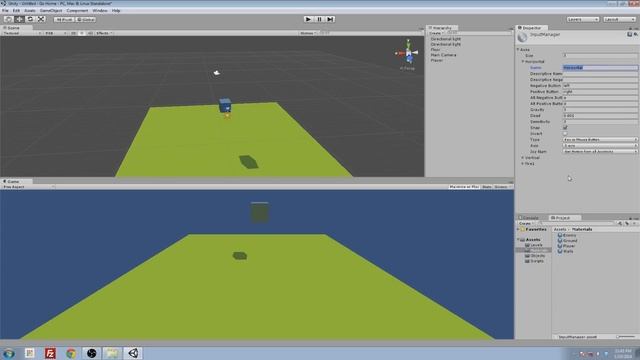This screenshot has height=360, width=640.
Task: Expand the Fire1 axis foldout
Action: click(523, 164)
